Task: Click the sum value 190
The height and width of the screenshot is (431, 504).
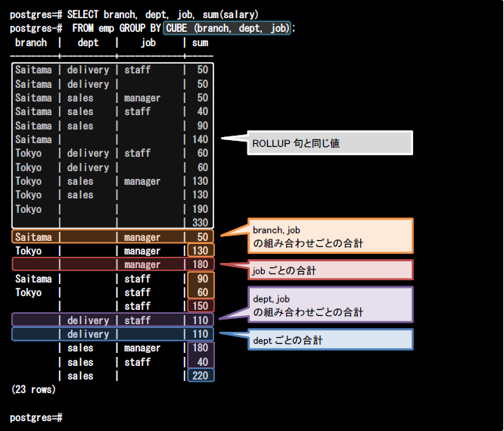Action: (200, 209)
